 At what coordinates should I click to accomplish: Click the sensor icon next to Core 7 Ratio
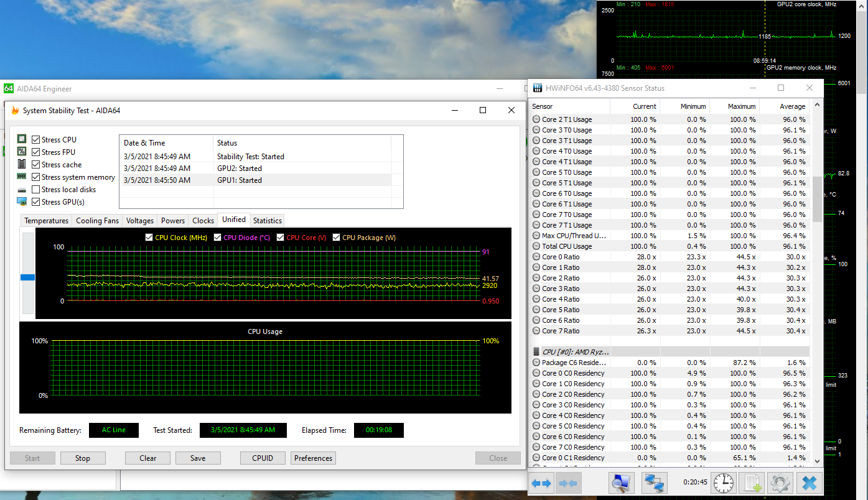pyautogui.click(x=536, y=331)
